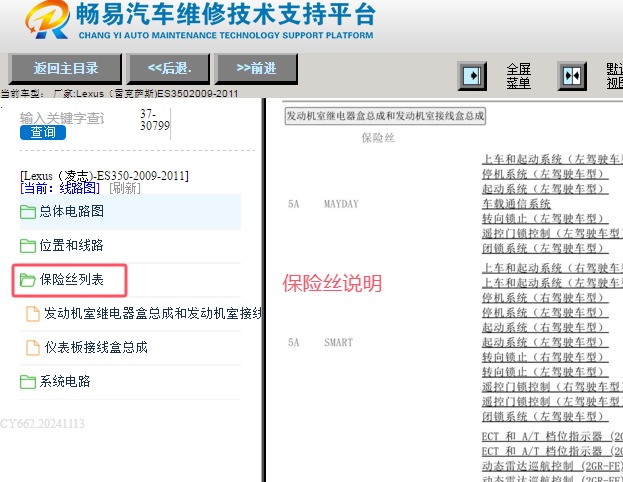Open the 仪表板接线盒总成 document
Screen dimensions: 623x482
[96, 348]
